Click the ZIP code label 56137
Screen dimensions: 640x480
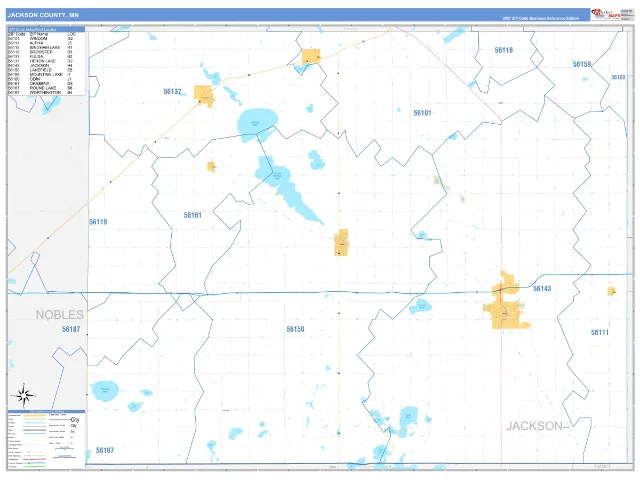click(x=172, y=91)
